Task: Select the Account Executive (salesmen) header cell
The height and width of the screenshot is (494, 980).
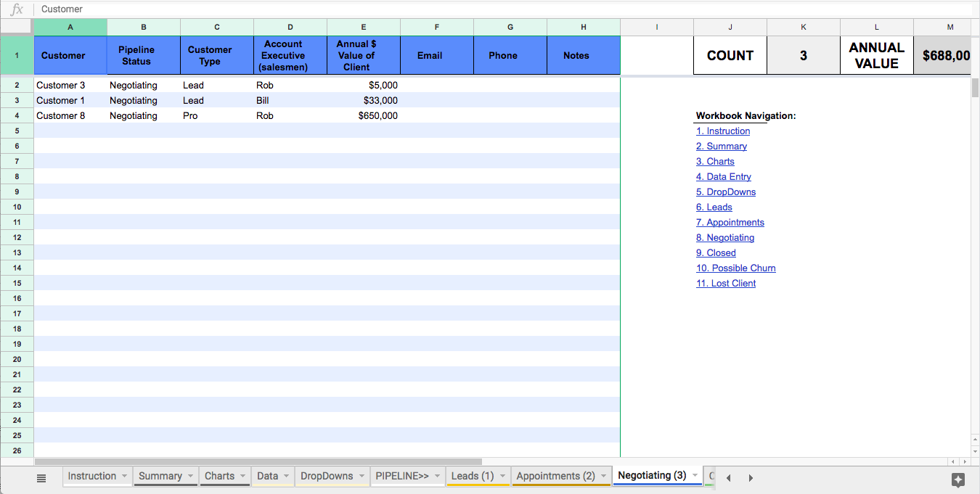Action: (x=290, y=55)
